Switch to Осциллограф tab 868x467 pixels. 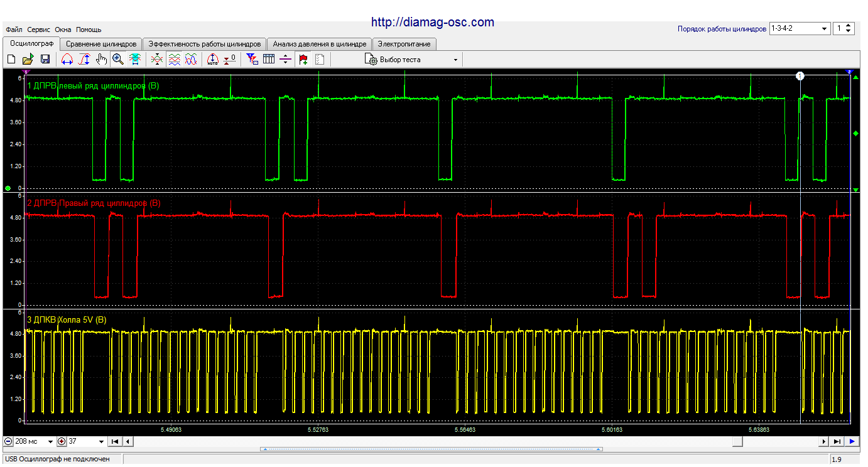32,44
